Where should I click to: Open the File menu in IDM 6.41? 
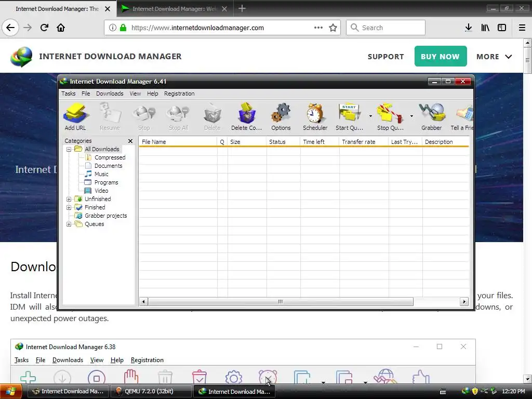[86, 94]
